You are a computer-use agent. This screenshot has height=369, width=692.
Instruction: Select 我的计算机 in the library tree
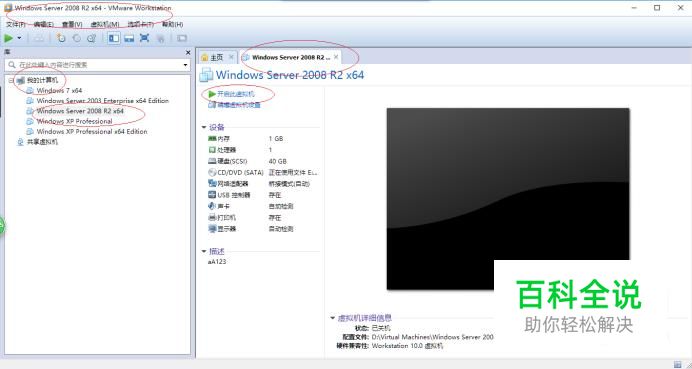[42, 80]
